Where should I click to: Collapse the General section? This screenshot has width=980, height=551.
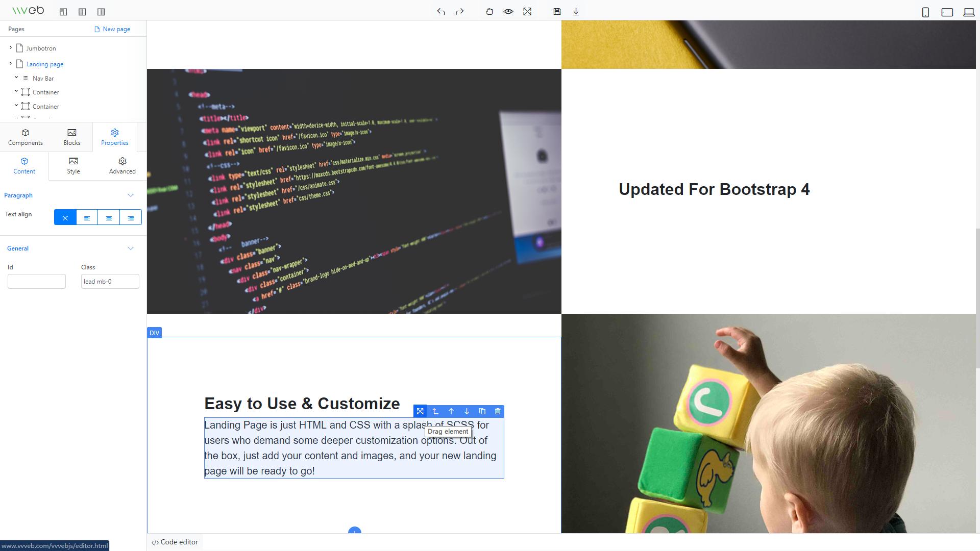pos(130,248)
